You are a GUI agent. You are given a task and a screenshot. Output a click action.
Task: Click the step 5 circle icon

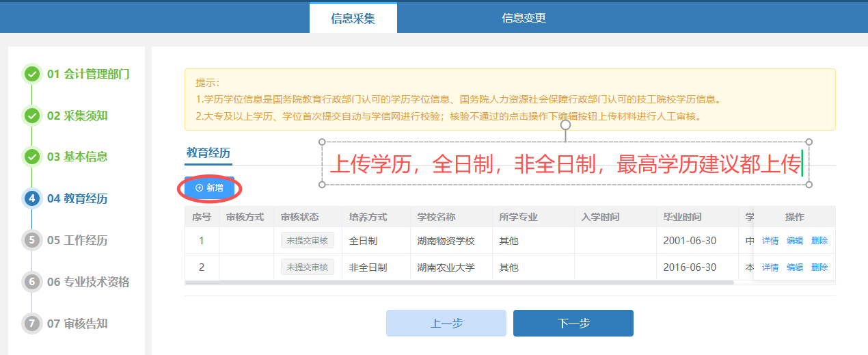[x=31, y=240]
